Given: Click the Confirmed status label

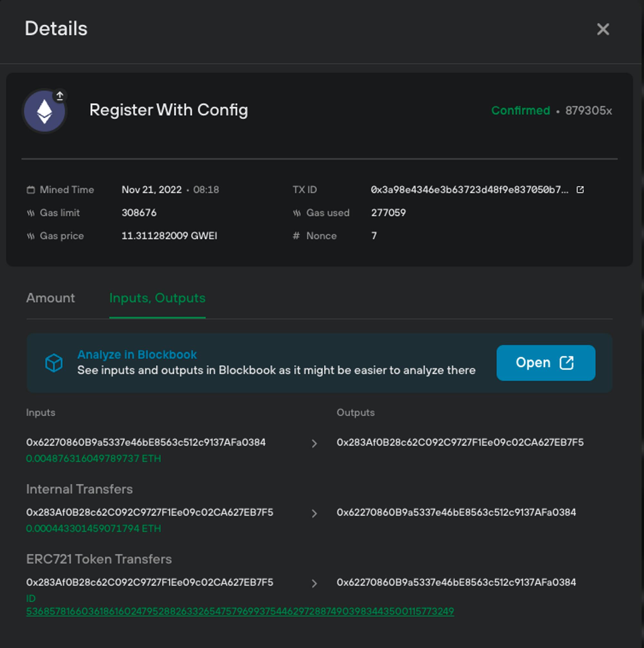Looking at the screenshot, I should pos(520,110).
